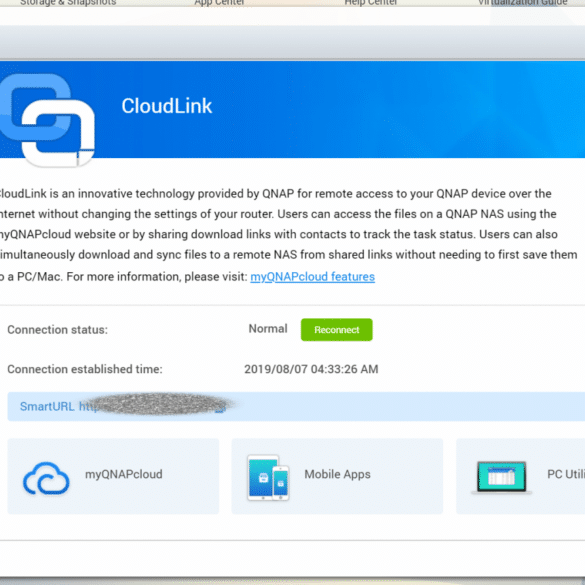The width and height of the screenshot is (585, 585).
Task: Select the CloudLink title text
Action: tap(167, 106)
